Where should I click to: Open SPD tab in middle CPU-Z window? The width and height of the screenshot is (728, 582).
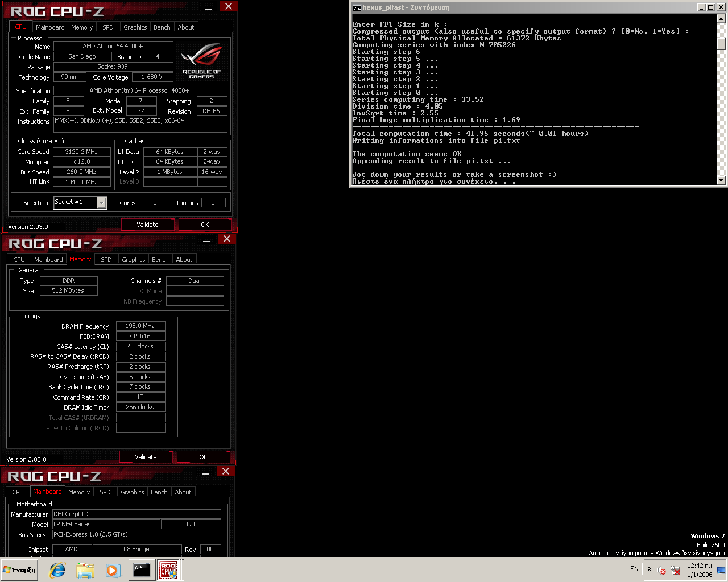(x=106, y=260)
